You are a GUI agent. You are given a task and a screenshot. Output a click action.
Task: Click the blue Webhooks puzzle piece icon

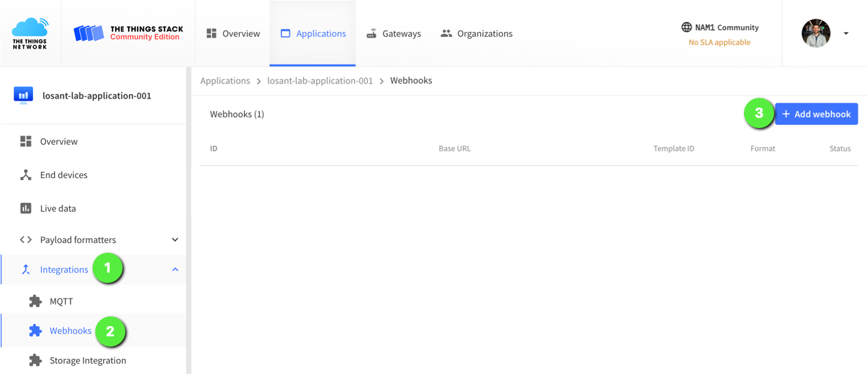click(x=36, y=330)
